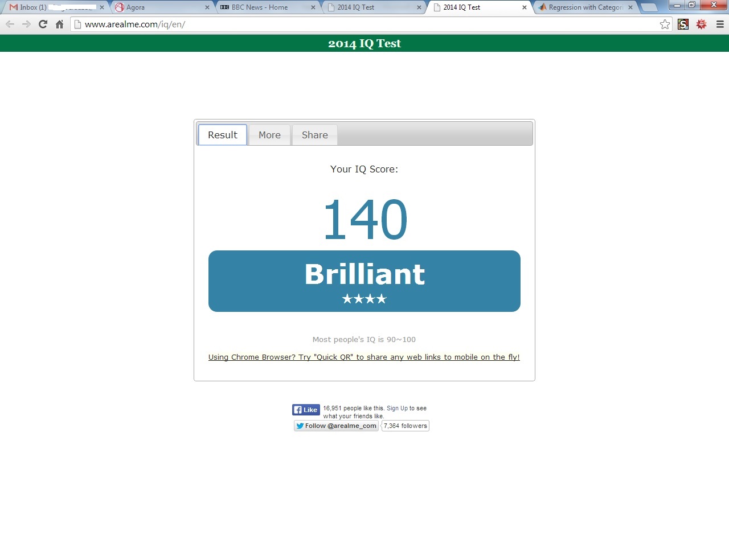Click the red extension icon beside Ghostery
This screenshot has width=729, height=560.
[701, 24]
